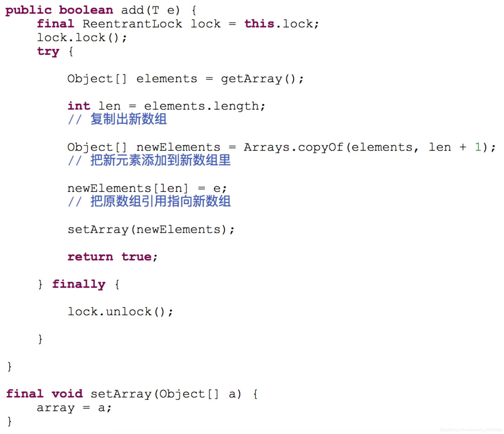Click the 'lock.lock();' statement
Image resolution: width=504 pixels, height=434 pixels.
82,38
